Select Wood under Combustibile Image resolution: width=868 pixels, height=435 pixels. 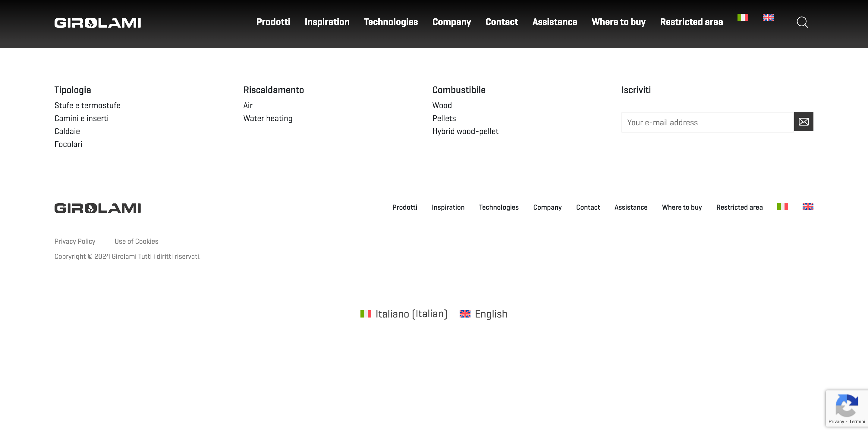pos(442,105)
